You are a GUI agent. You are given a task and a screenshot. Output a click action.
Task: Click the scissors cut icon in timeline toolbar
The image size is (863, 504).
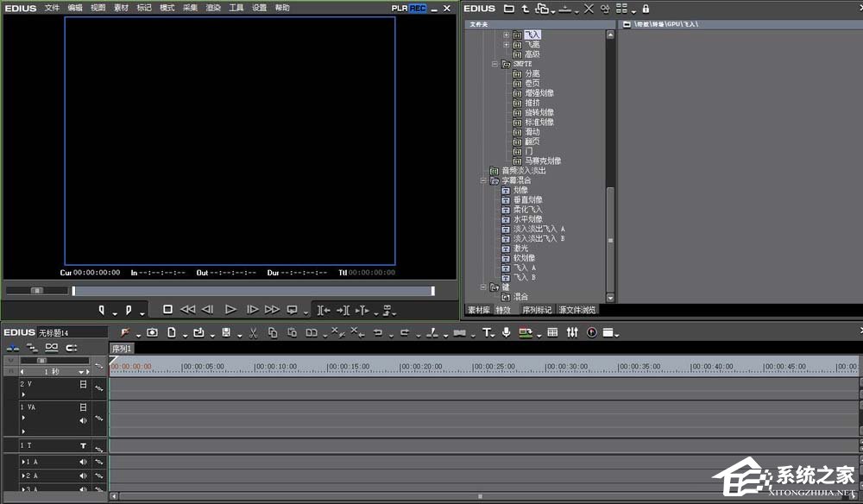[253, 332]
